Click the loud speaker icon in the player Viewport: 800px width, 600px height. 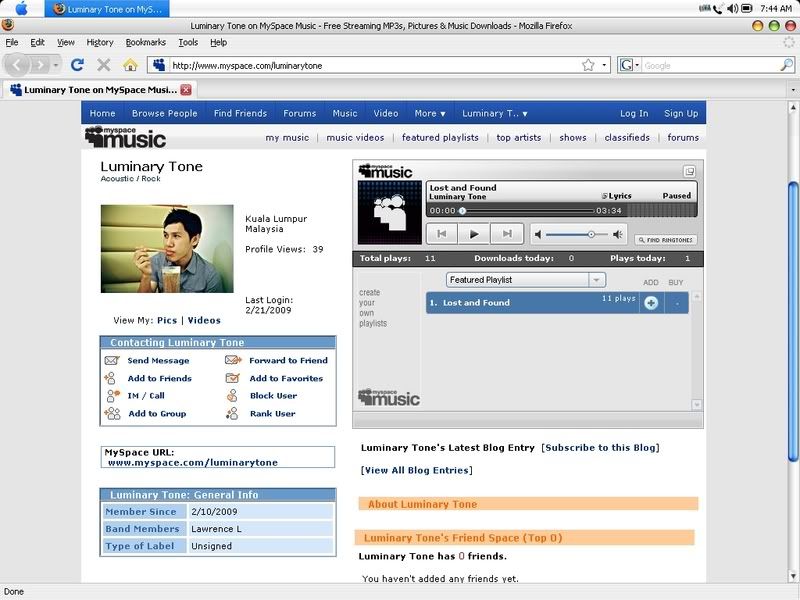click(x=617, y=234)
